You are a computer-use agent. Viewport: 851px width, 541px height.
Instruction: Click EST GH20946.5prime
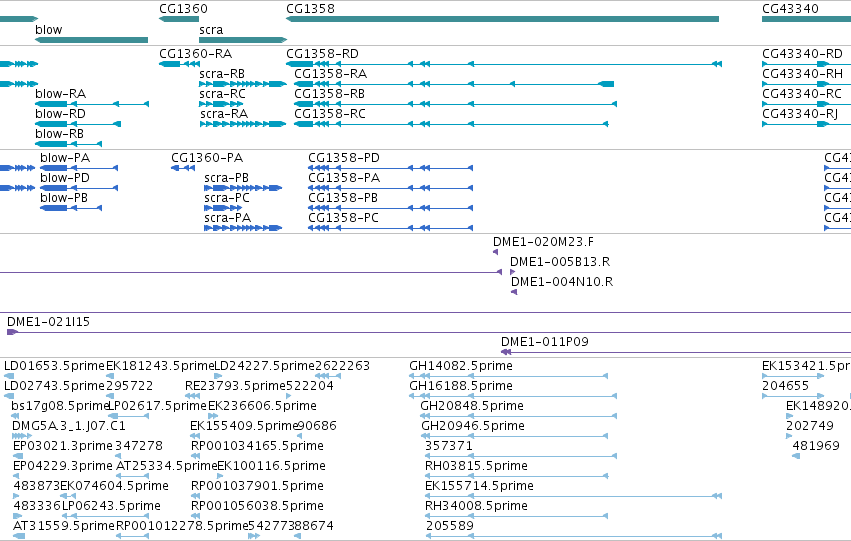coord(473,426)
